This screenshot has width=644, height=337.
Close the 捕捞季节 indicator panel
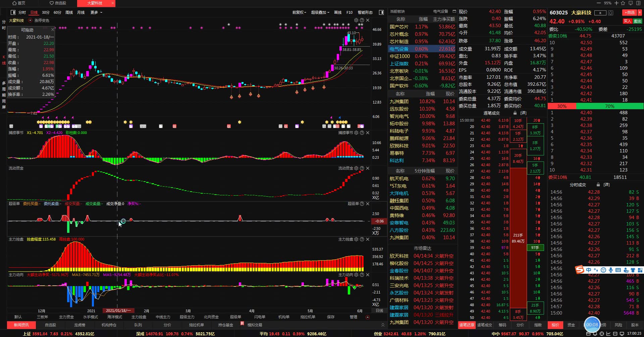click(368, 133)
